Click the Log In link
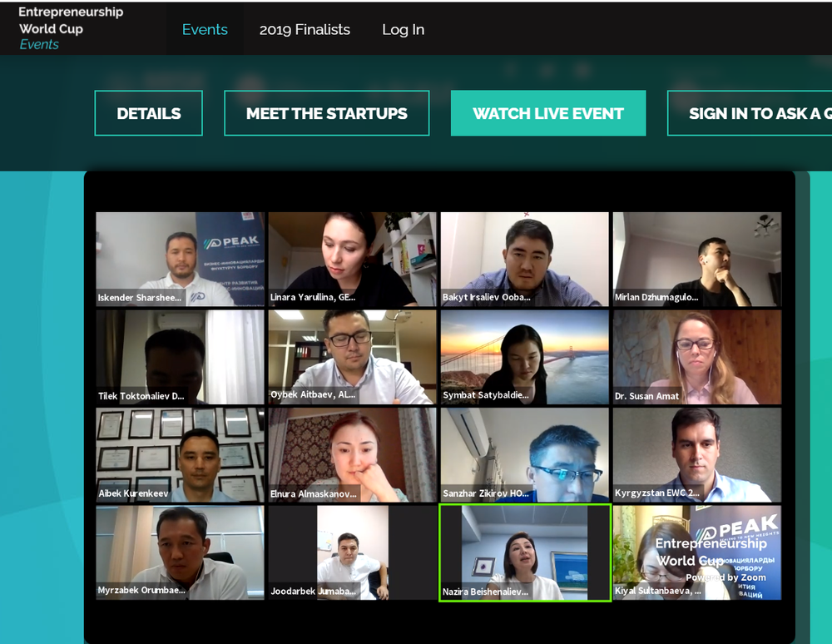The width and height of the screenshot is (832, 644). click(x=404, y=30)
